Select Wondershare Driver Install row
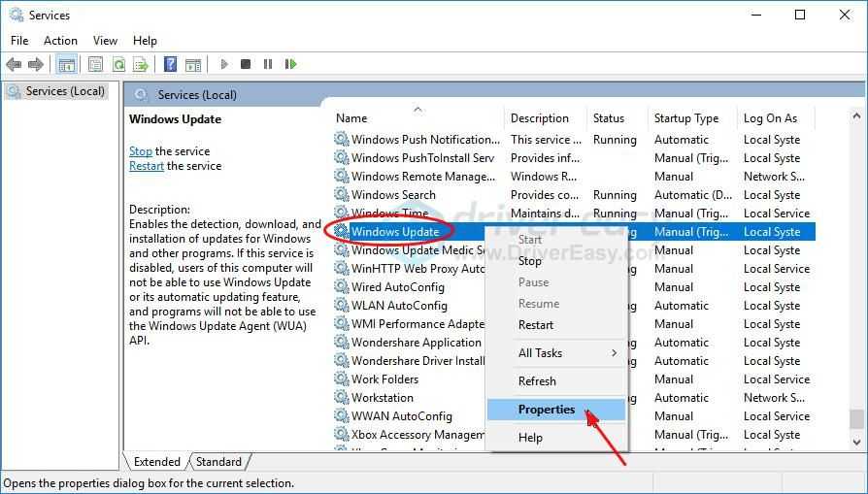Image resolution: width=868 pixels, height=494 pixels. pyautogui.click(x=574, y=361)
